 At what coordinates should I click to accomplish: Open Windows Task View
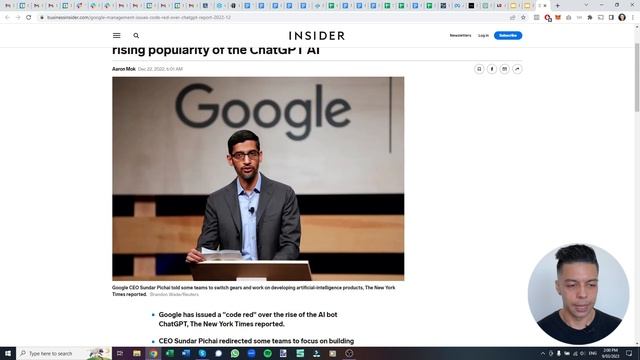120,353
